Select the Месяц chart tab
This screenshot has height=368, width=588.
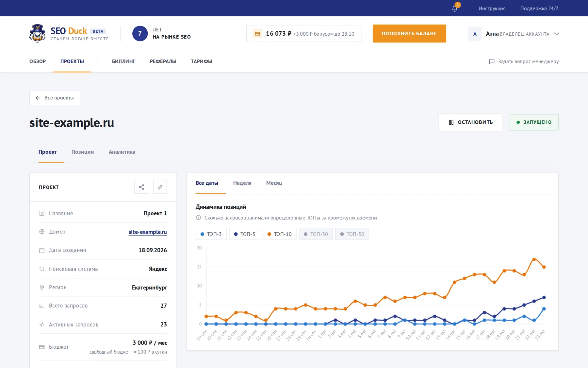pyautogui.click(x=274, y=183)
